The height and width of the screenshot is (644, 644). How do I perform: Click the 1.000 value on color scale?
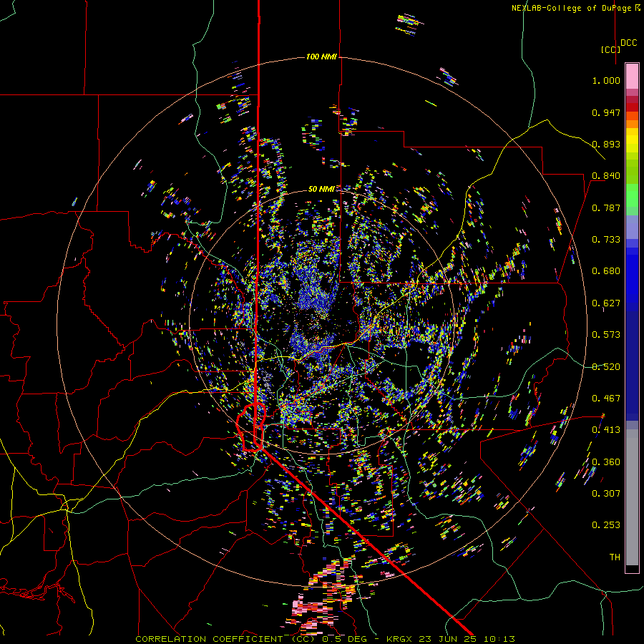pyautogui.click(x=606, y=80)
